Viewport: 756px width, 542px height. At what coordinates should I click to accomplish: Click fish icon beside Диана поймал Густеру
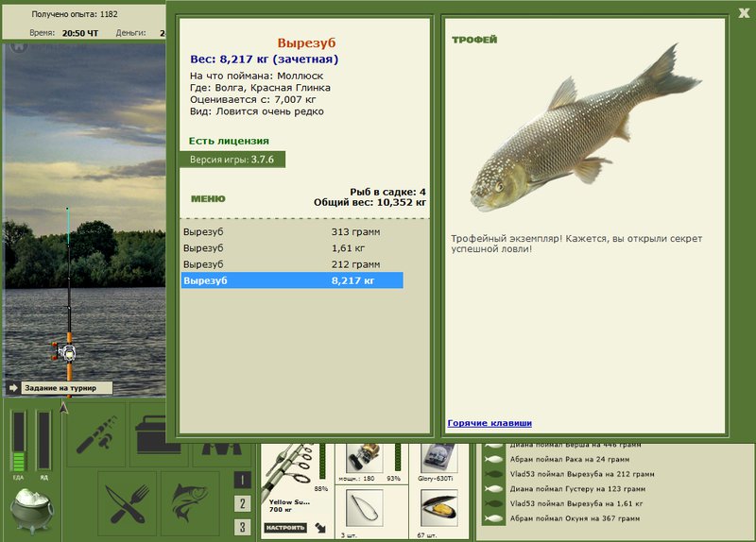coord(493,489)
